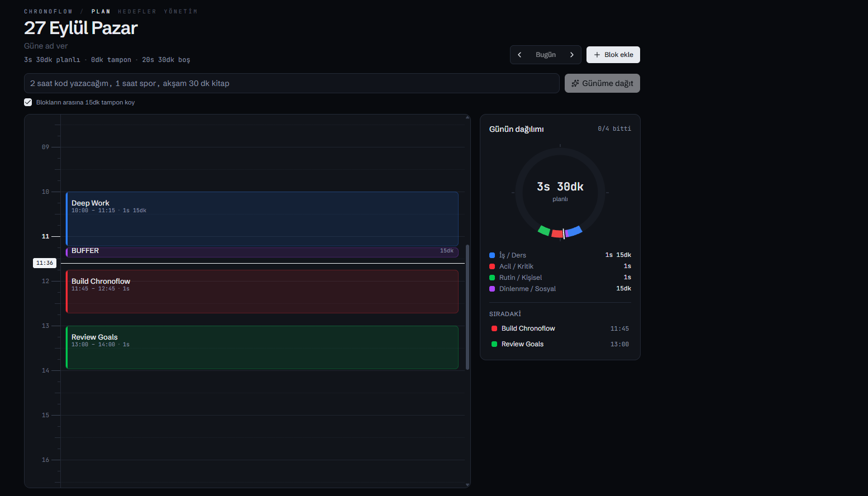Click the 16 hour label on timeline
This screenshot has height=496, width=868.
point(45,460)
